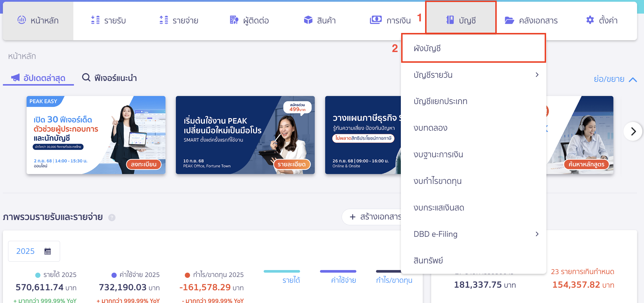Switch to ฟีเจอร์แนะนำ tab

tap(109, 78)
